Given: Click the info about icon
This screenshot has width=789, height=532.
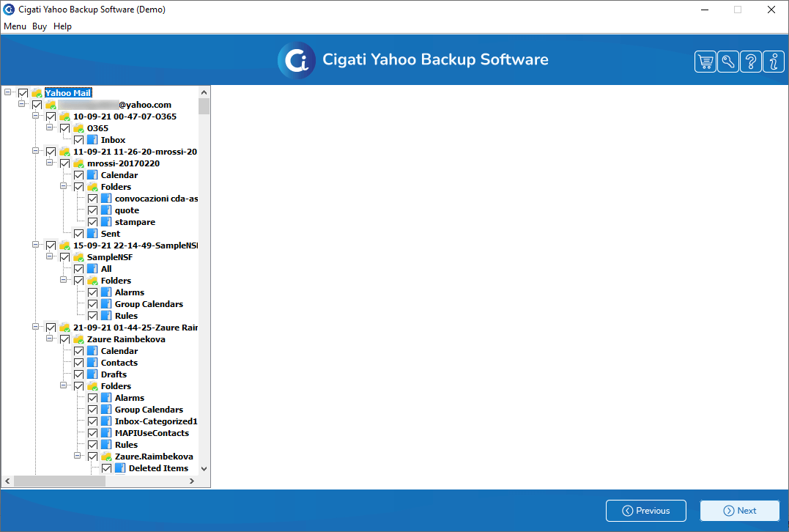Looking at the screenshot, I should click(774, 62).
